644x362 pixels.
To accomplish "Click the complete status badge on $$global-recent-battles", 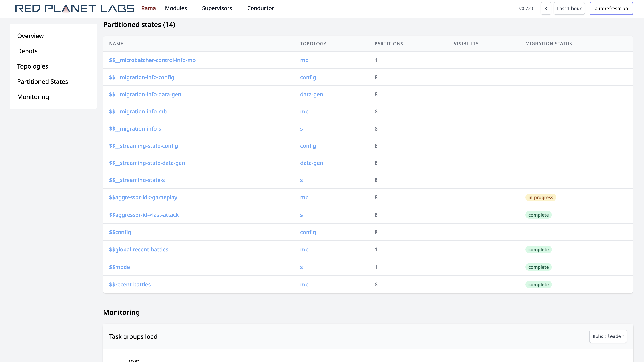I will [x=539, y=250].
